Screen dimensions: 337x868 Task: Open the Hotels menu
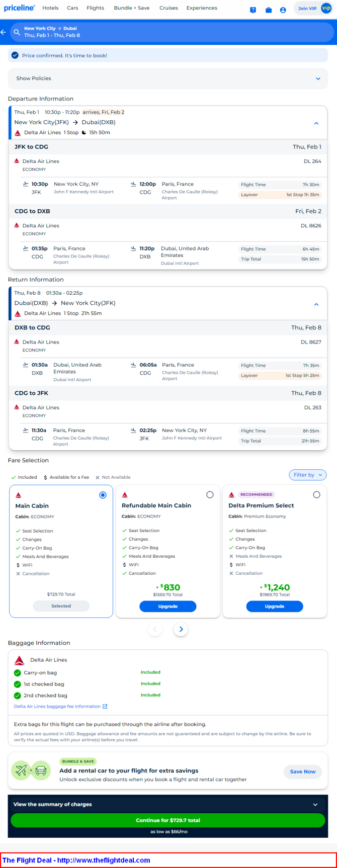pos(50,8)
